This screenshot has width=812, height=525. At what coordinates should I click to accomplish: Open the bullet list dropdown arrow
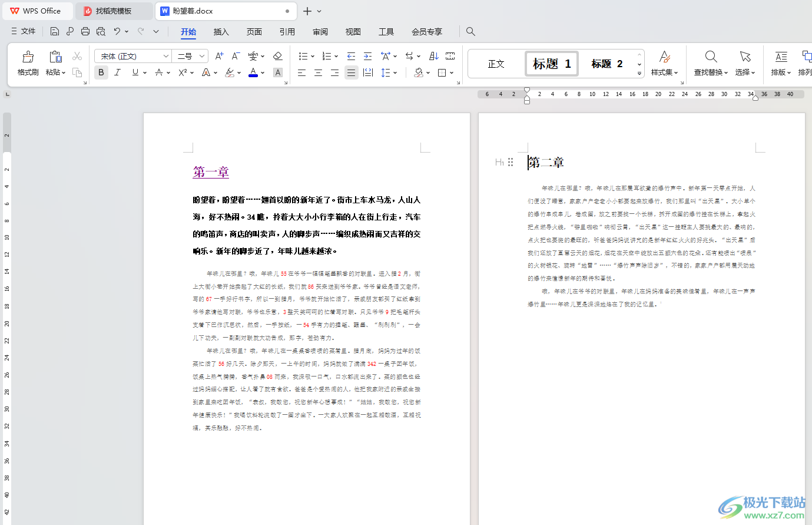click(312, 57)
